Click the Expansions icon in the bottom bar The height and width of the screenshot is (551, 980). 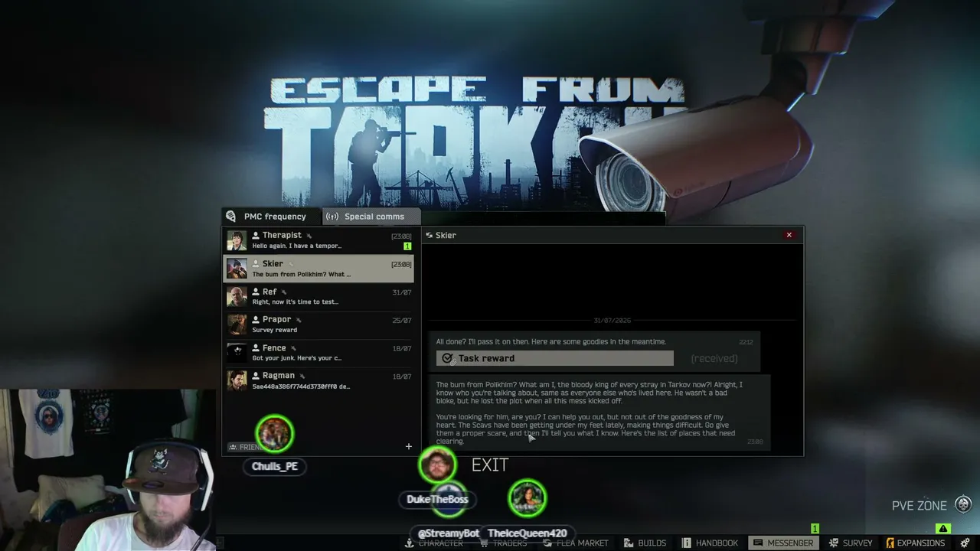click(890, 543)
